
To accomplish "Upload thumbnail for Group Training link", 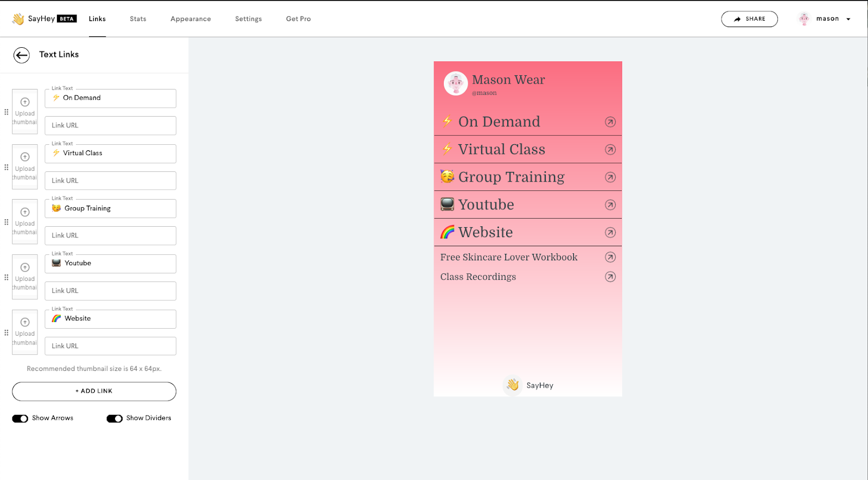I will coord(25,221).
